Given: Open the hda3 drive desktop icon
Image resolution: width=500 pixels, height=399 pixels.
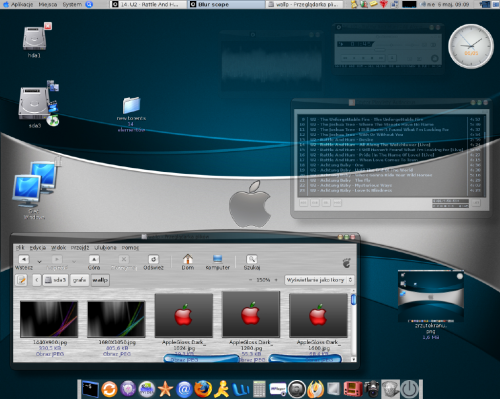Looking at the screenshot, I should (34, 40).
